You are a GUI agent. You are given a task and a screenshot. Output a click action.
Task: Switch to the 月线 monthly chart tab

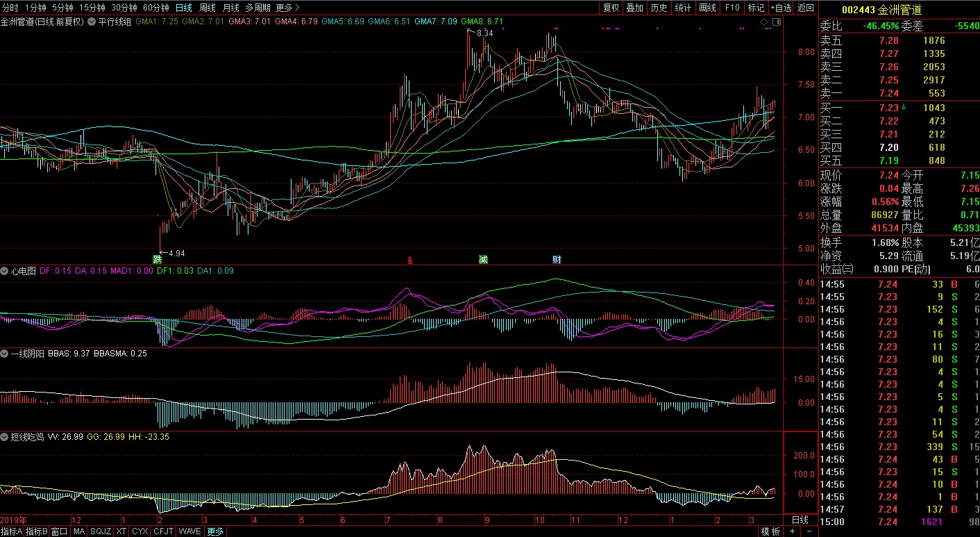click(230, 8)
